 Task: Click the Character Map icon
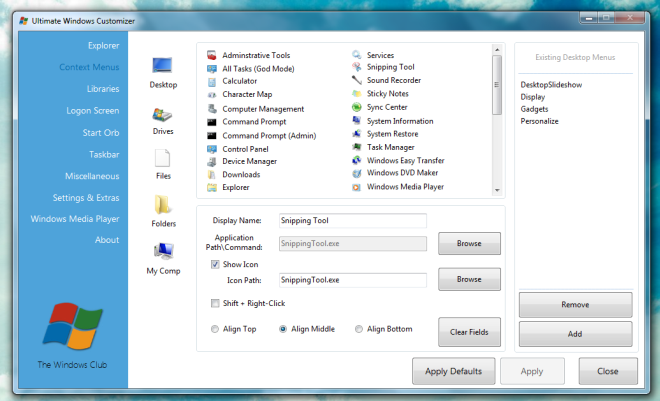click(x=212, y=95)
